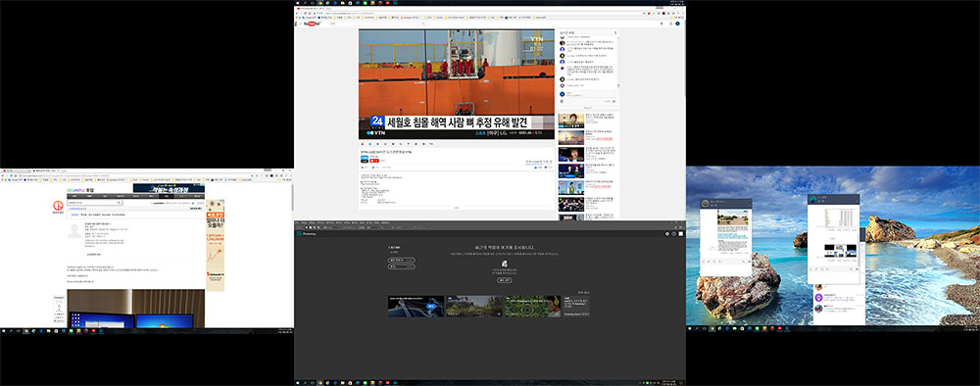
Task: Click the side banner advertisement with chart
Action: click(215, 245)
